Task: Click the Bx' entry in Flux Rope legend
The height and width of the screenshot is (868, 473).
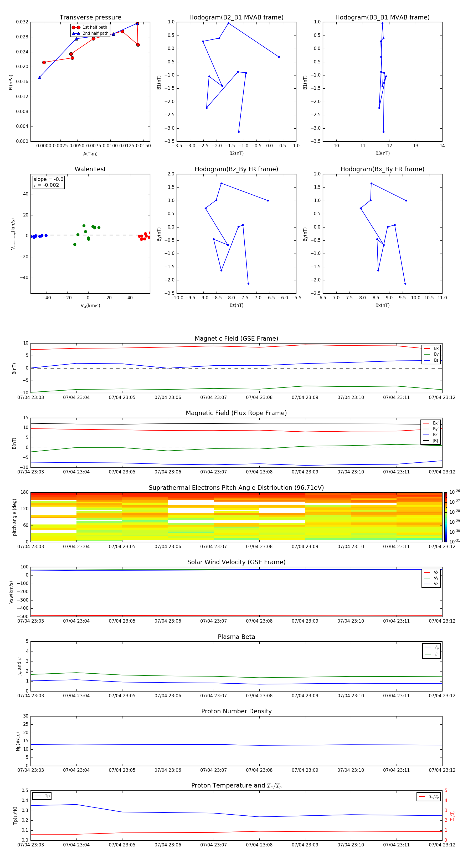Action: point(431,423)
